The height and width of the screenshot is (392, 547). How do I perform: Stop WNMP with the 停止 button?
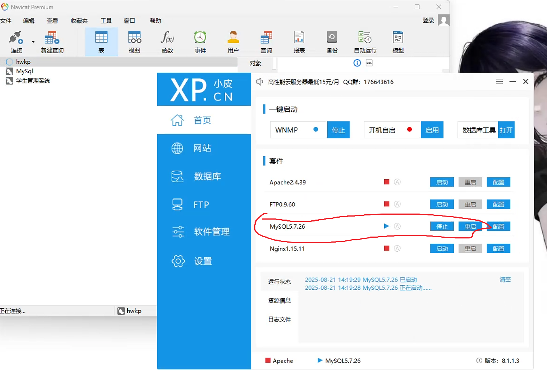[x=338, y=130]
